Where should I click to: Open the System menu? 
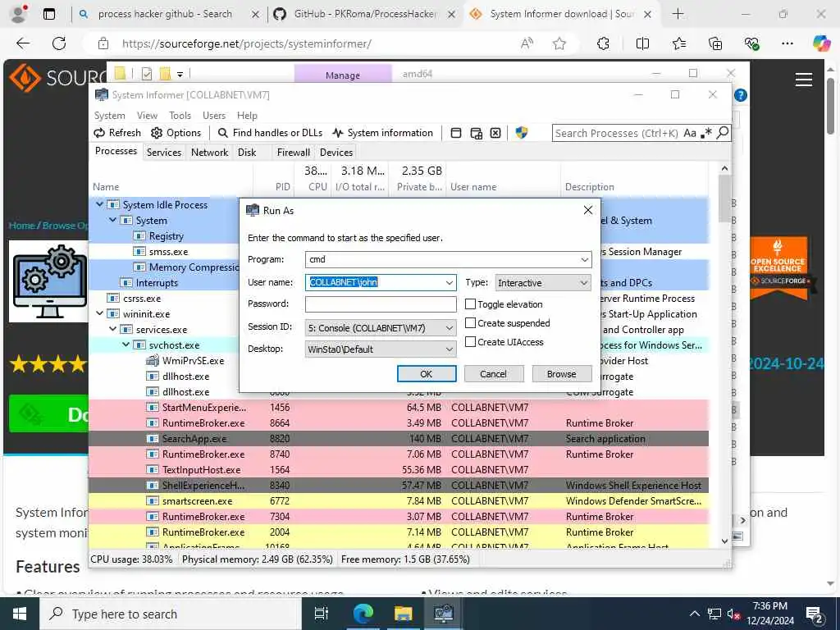pos(109,116)
